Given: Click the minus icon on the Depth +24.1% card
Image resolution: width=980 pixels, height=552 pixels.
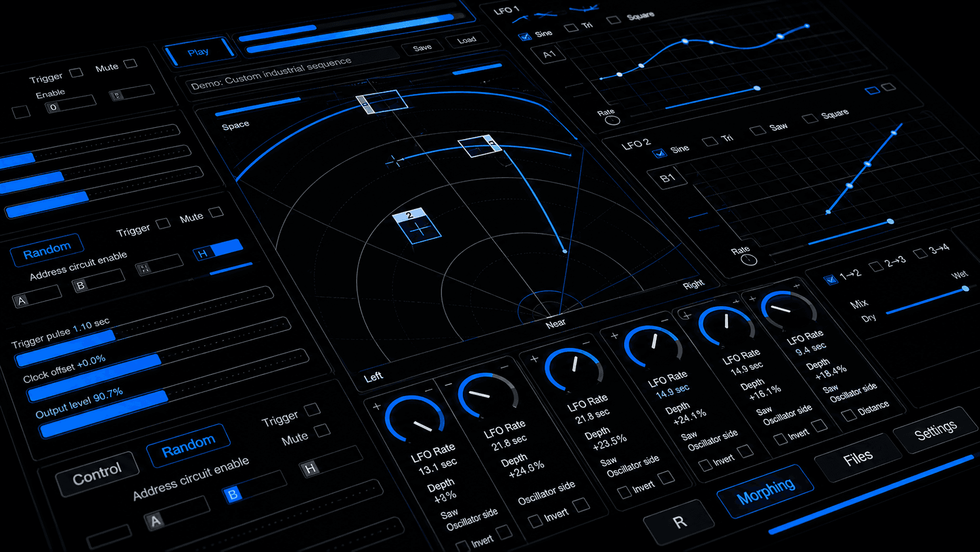Looking at the screenshot, I should click(665, 321).
